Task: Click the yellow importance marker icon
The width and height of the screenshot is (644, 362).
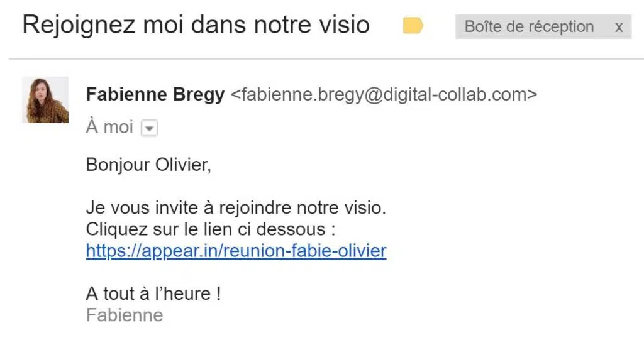Action: (x=413, y=25)
